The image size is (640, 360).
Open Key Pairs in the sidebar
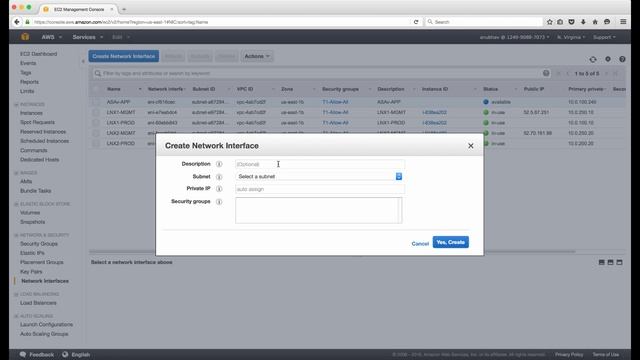[31, 271]
